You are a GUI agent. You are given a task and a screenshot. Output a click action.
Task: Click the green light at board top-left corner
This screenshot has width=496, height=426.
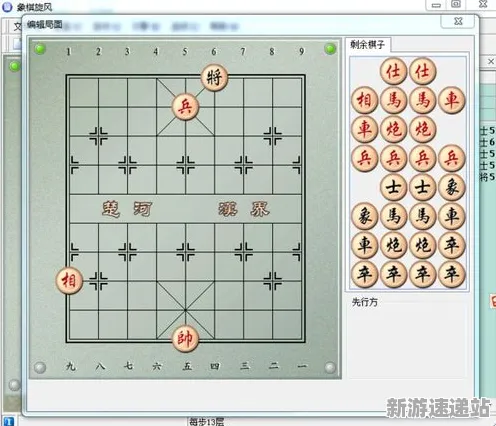tap(40, 49)
